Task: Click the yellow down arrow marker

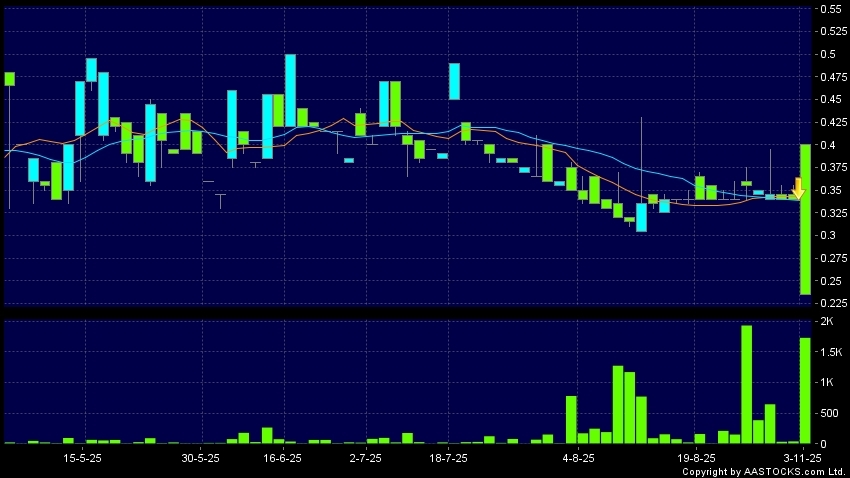Action: click(798, 188)
